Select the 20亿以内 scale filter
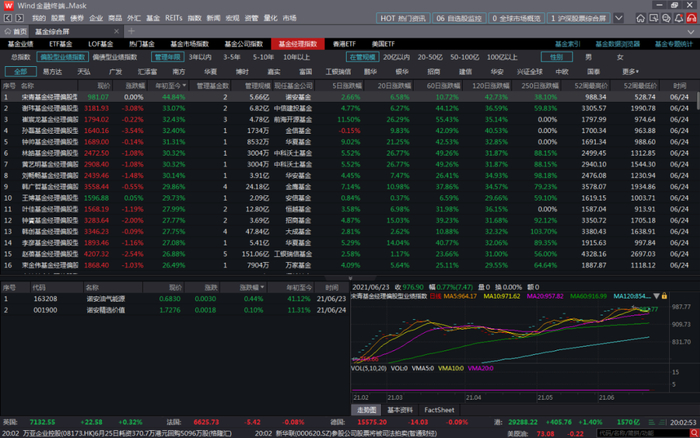The height and width of the screenshot is (438, 700). pyautogui.click(x=396, y=58)
